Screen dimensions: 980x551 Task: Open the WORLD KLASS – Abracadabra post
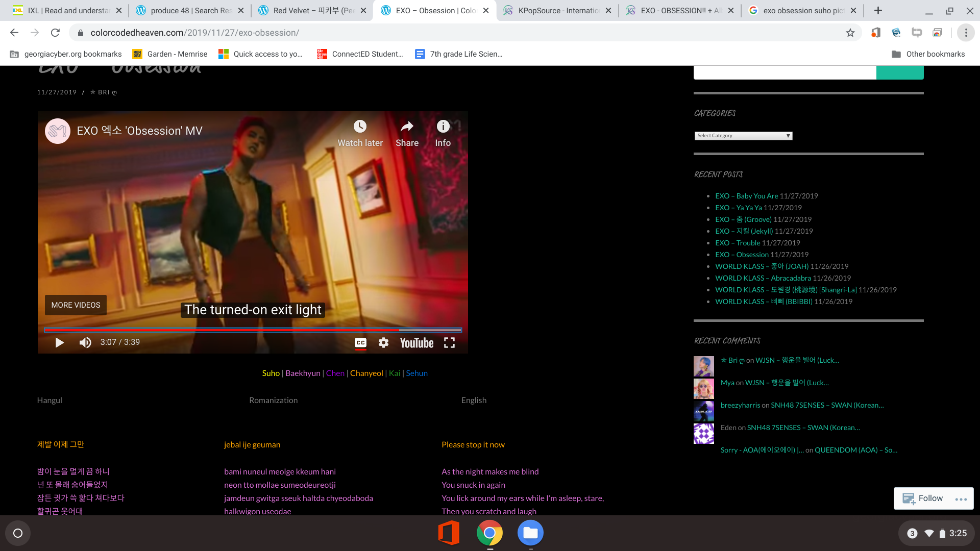coord(763,278)
